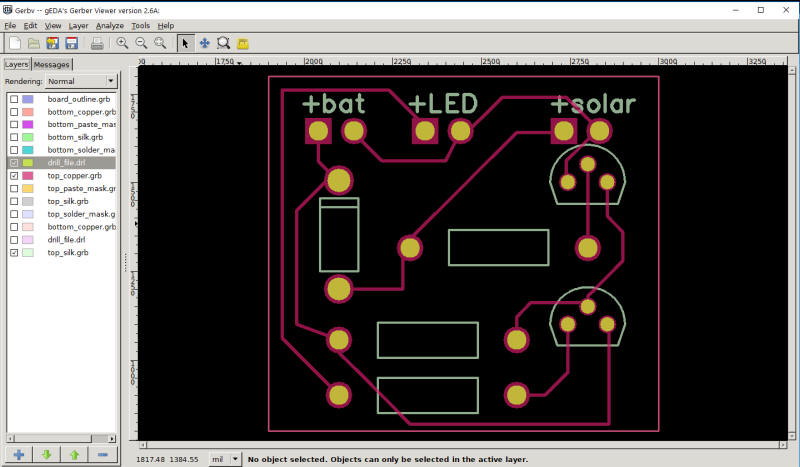Move the layer down with green down arrow
Screen dimensions: 800x467
(47, 455)
